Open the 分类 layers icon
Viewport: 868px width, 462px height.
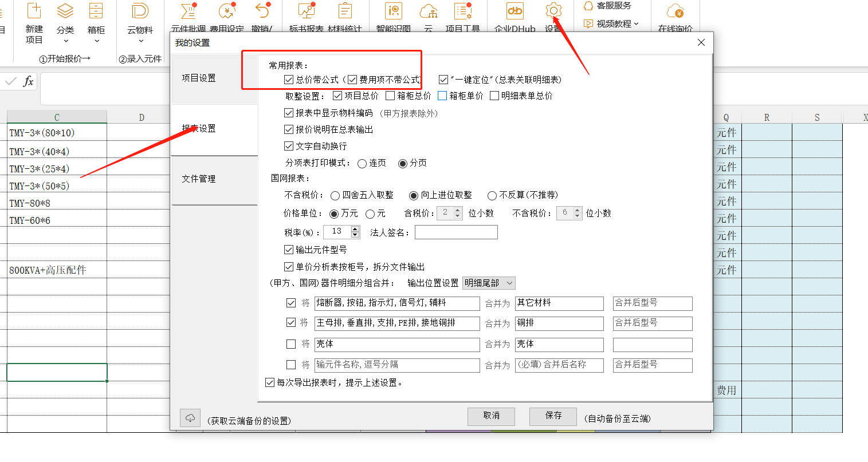(65, 11)
